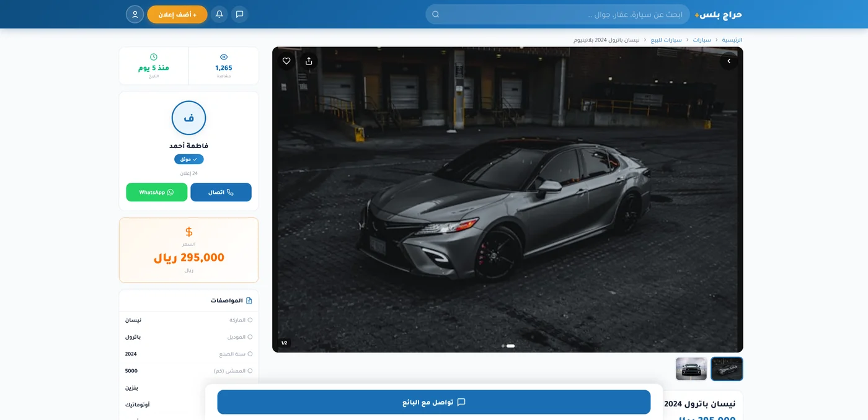Click breadcrumb text نيسان باترول 2024 بلاتينيوم
868x420 pixels.
[x=606, y=40]
